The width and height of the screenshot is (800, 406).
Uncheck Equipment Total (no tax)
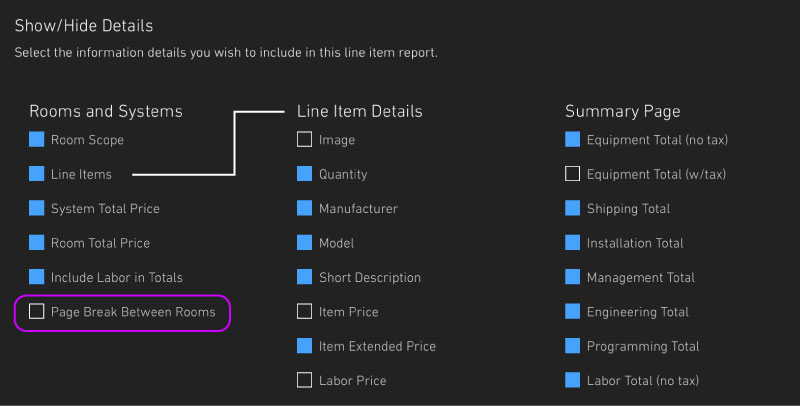[x=572, y=139]
